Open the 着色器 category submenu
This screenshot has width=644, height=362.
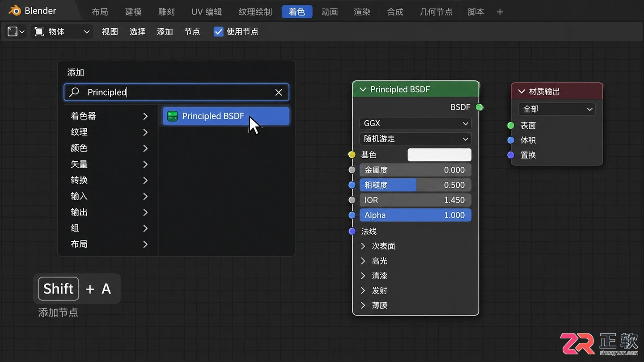[x=109, y=116]
